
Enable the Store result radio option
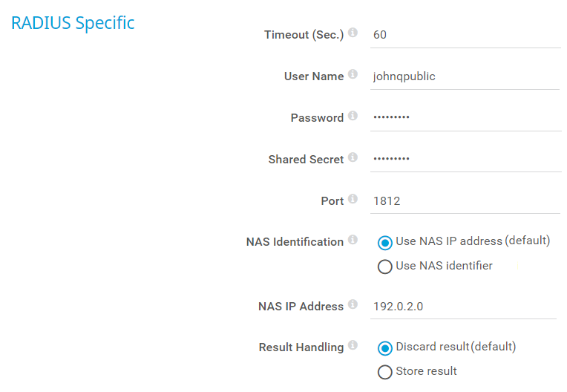(x=385, y=372)
